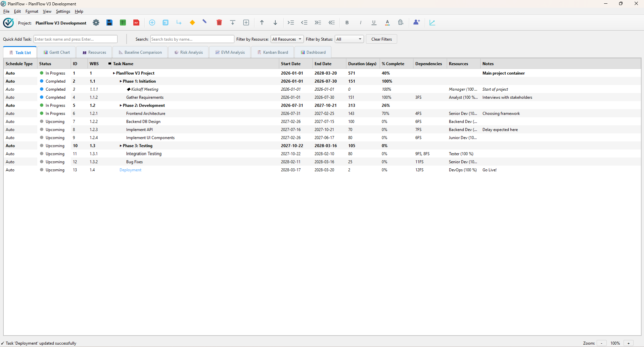
Task: Open Filter by Resource dropdown
Action: (287, 39)
